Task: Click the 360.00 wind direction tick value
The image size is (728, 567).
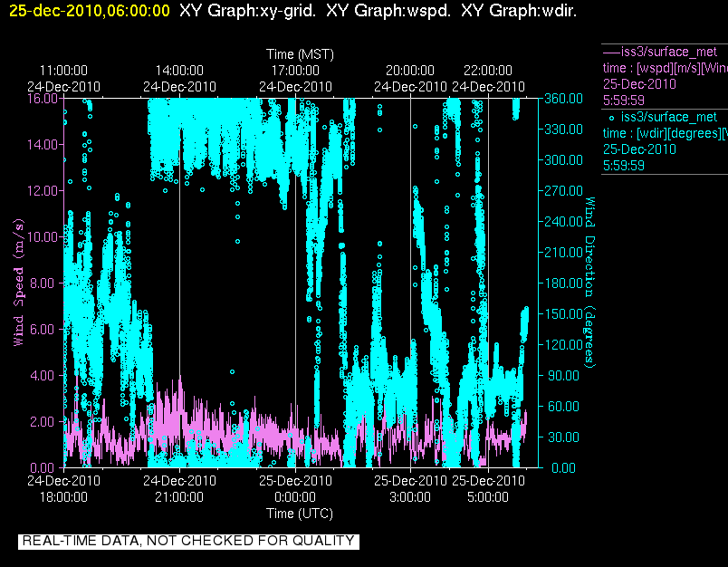Action: (563, 99)
